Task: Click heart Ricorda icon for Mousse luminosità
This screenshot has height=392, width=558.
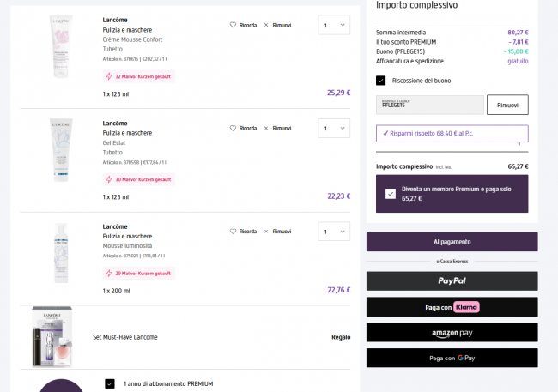Action: [x=233, y=231]
